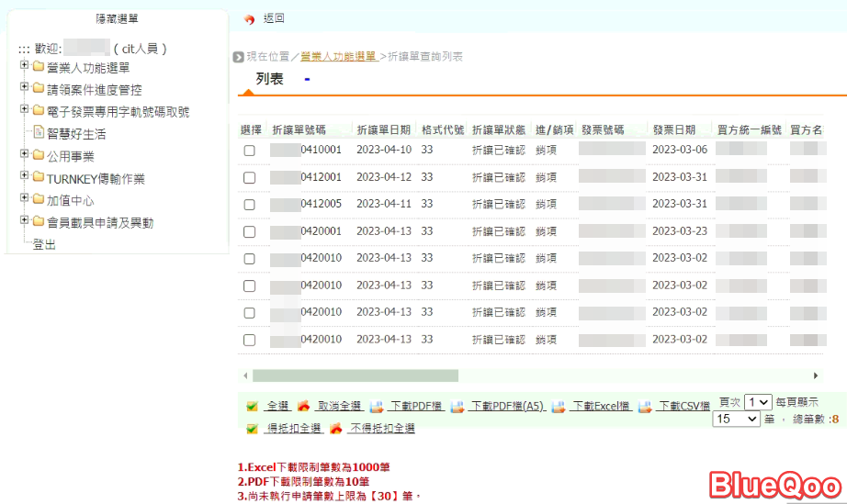Expand the 營業人功能選單 tree node

pos(25,66)
